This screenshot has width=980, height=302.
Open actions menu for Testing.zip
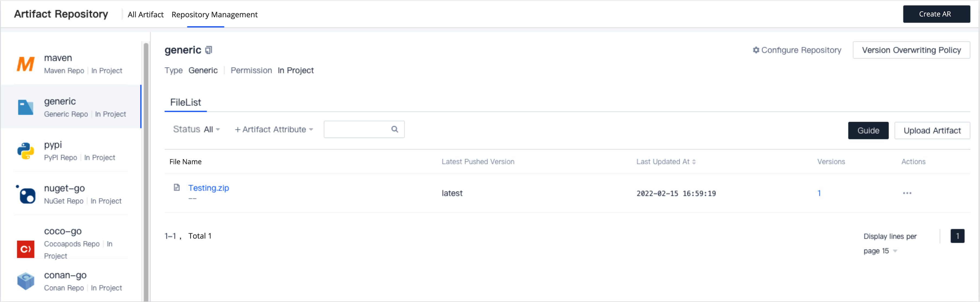tap(907, 193)
